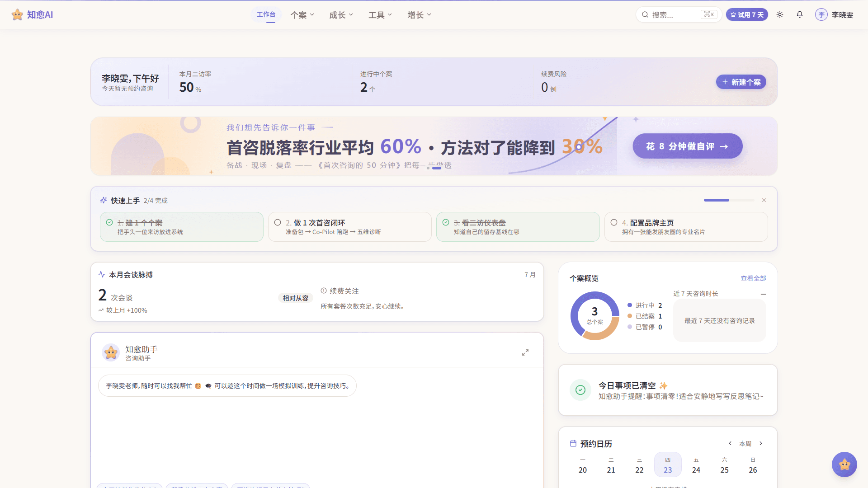Image resolution: width=868 pixels, height=488 pixels.
Task: Select day 25 in the calendar
Action: point(724,465)
